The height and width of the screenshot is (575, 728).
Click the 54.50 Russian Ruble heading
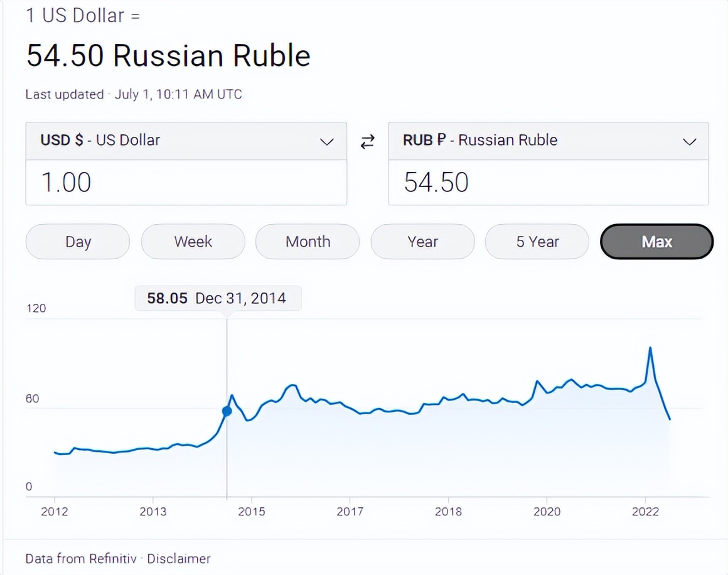[168, 56]
